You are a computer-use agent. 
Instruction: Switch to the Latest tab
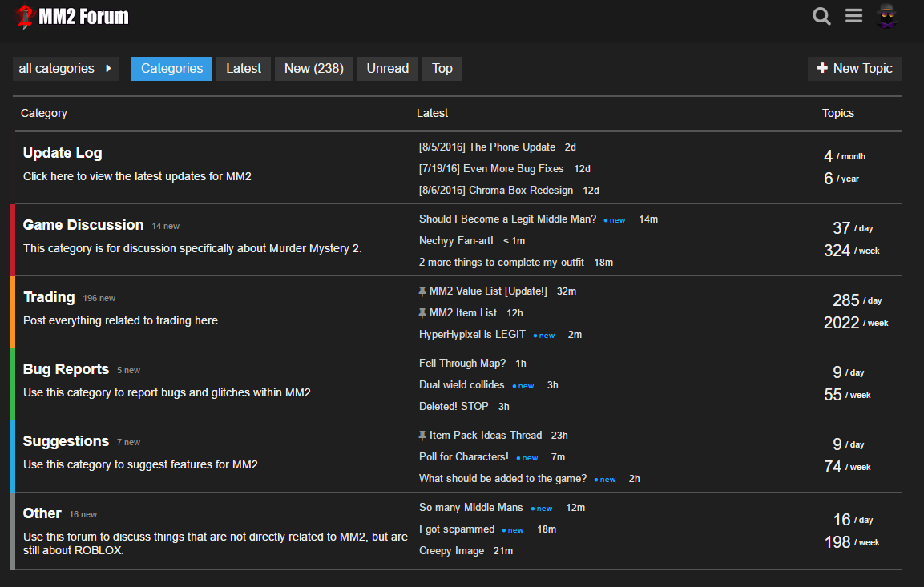(244, 69)
